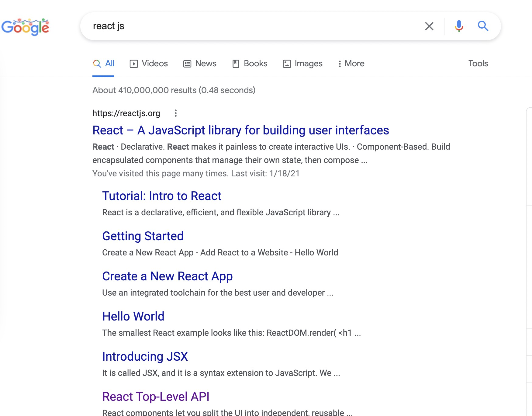Clear the search box with X
The width and height of the screenshot is (532, 416).
pyautogui.click(x=429, y=26)
